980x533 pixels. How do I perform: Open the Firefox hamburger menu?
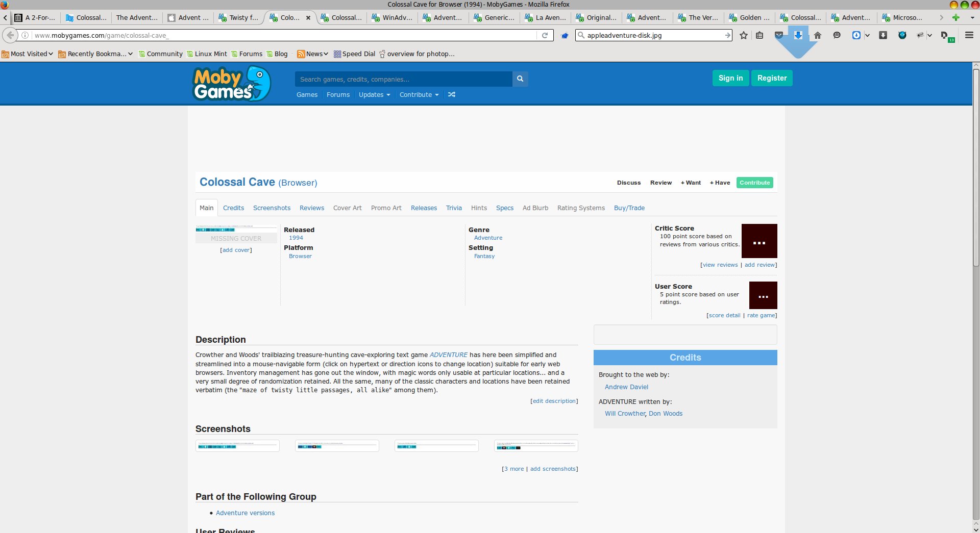click(x=969, y=36)
